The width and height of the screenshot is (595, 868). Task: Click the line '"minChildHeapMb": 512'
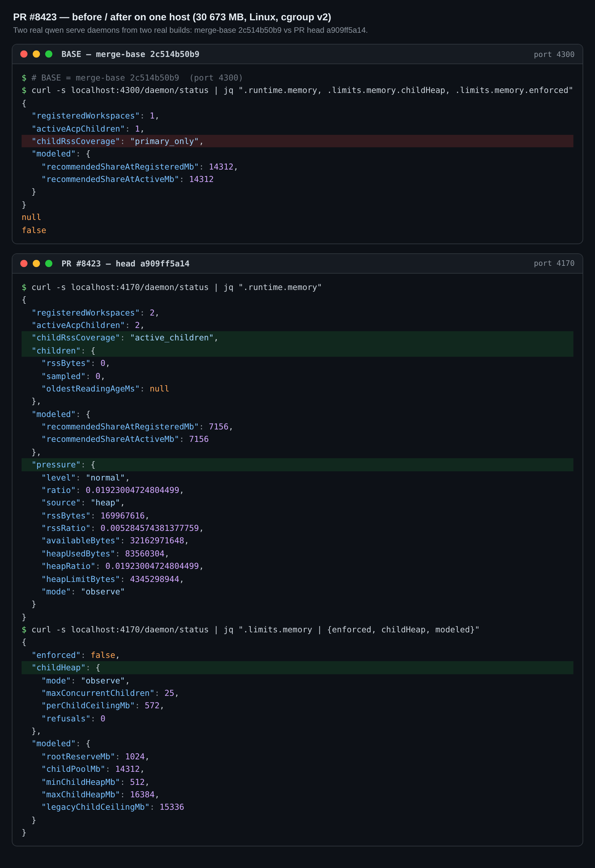95,782
